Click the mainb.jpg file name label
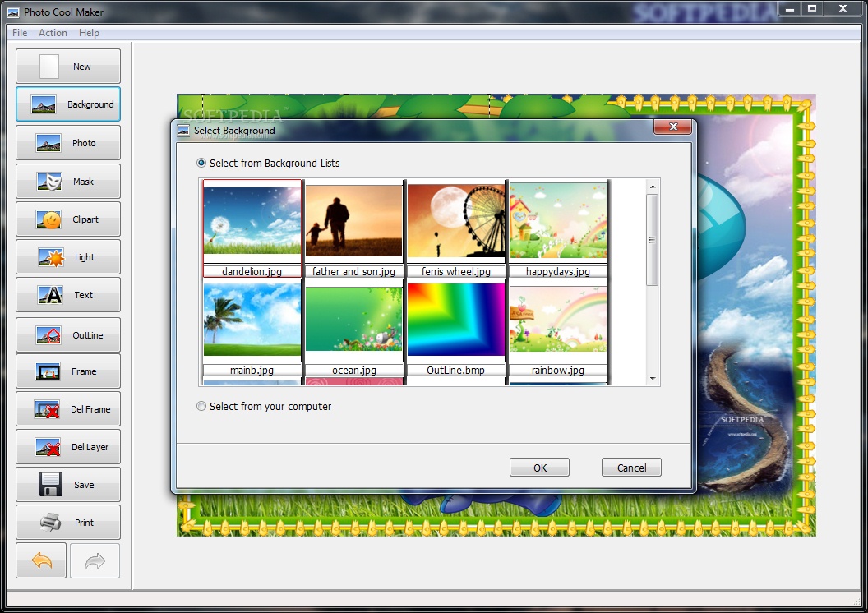The image size is (868, 613). click(x=252, y=370)
